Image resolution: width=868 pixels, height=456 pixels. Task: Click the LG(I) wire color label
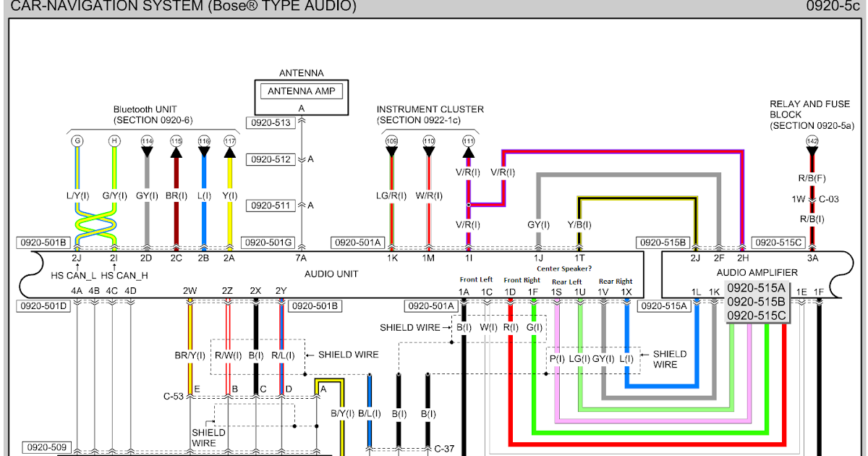579,358
